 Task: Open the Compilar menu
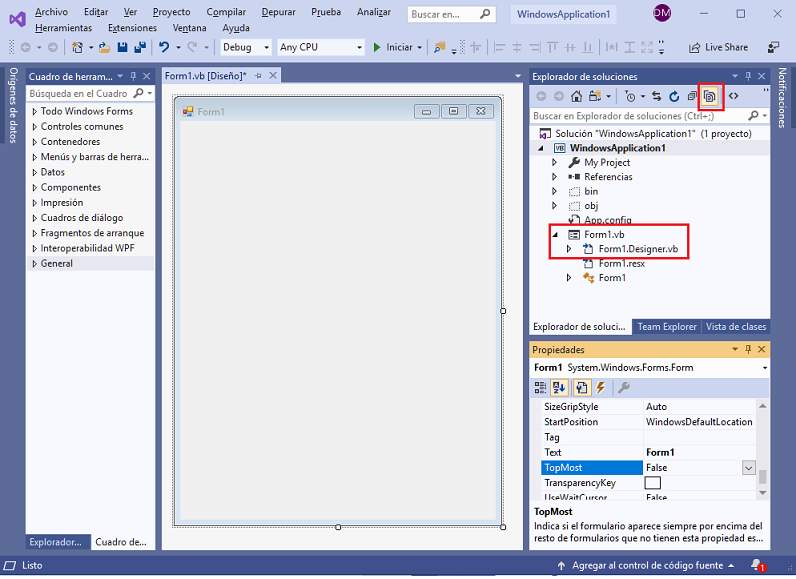tap(226, 12)
